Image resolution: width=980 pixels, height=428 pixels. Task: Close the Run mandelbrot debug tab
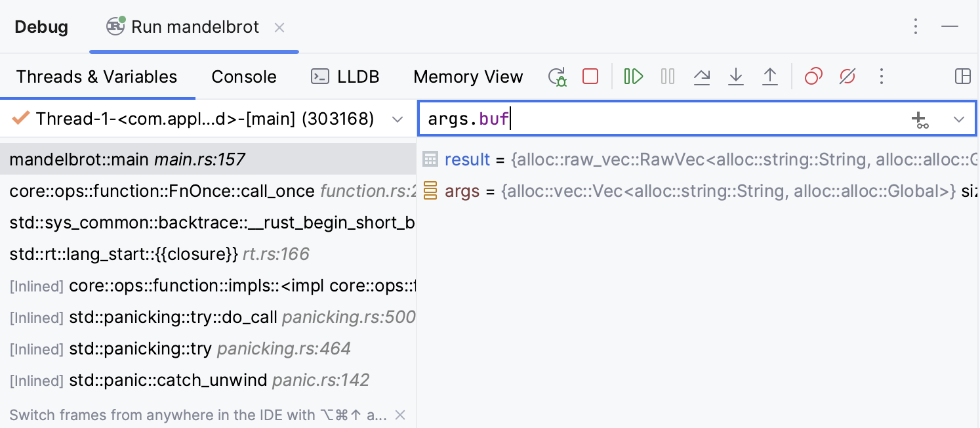(x=279, y=28)
